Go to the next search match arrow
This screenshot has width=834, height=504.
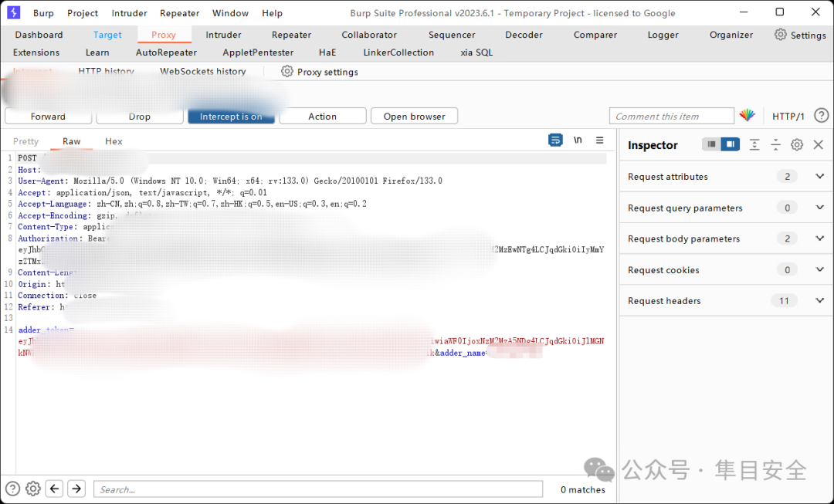click(76, 488)
